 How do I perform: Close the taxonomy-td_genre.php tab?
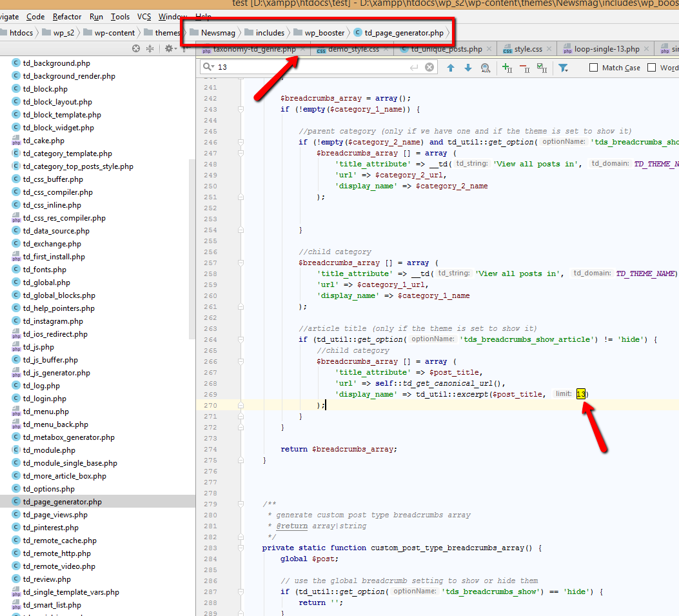pyautogui.click(x=302, y=49)
